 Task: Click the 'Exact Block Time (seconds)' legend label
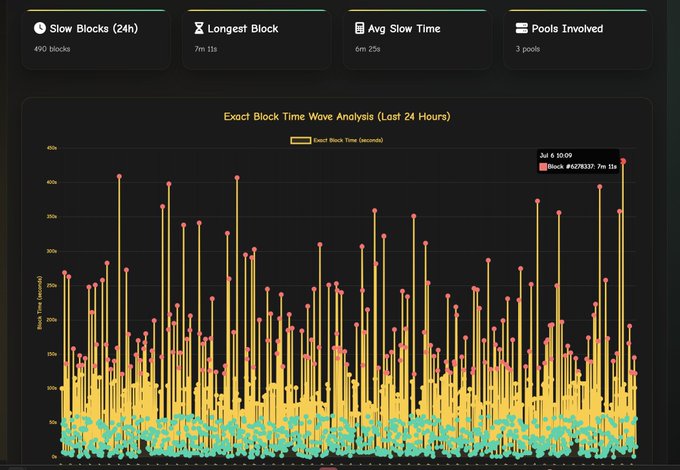(348, 140)
